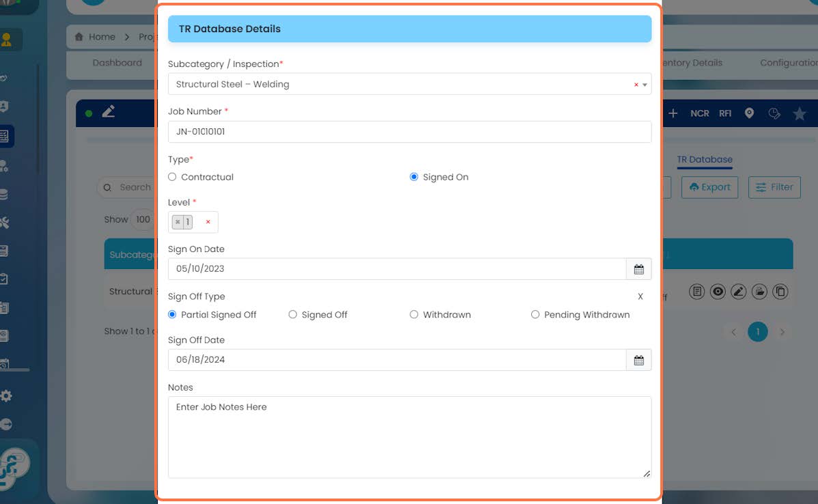The width and height of the screenshot is (818, 504).
Task: Click the plus add icon in toolbar
Action: [673, 113]
